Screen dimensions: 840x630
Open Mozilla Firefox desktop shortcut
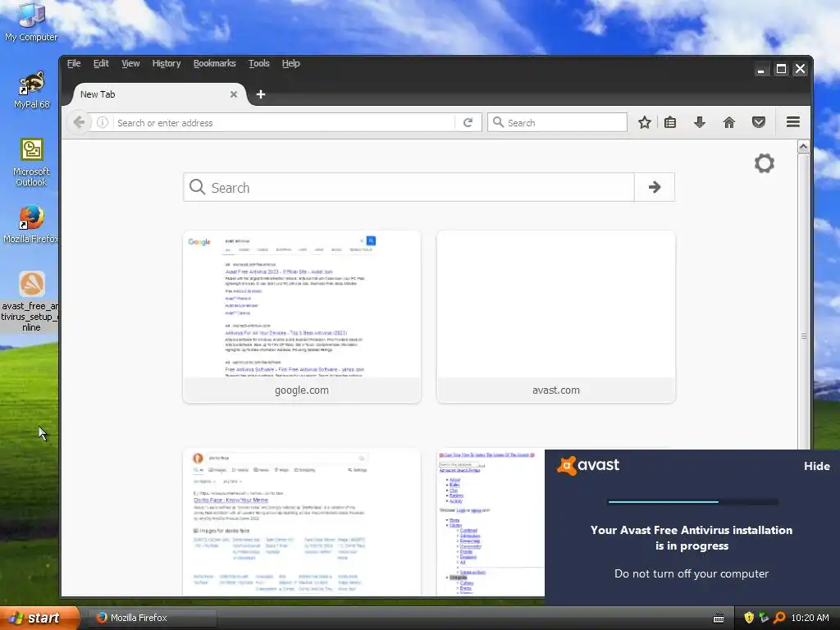pos(31,224)
